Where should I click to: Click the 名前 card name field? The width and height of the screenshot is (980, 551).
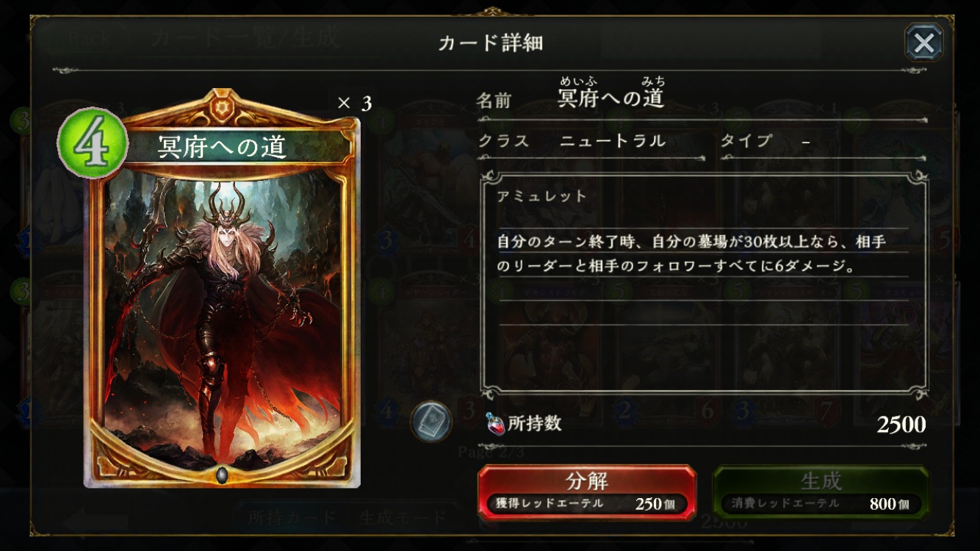[x=701, y=99]
